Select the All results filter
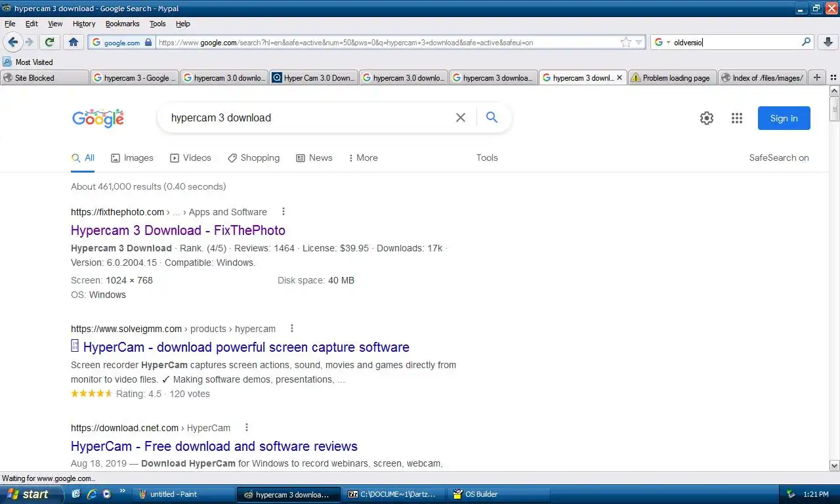Viewport: 840px width, 504px height. pyautogui.click(x=83, y=157)
